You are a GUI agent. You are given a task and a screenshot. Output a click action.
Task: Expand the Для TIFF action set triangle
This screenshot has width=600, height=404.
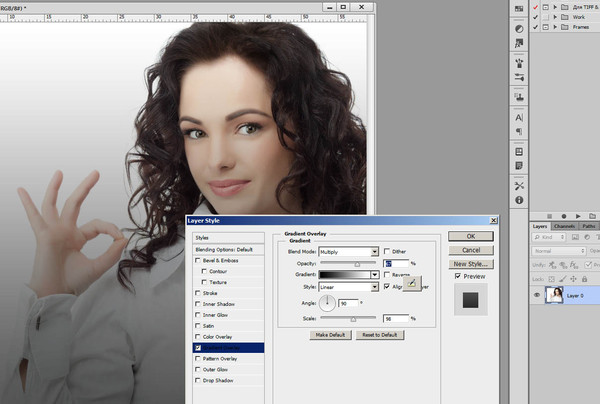[x=555, y=7]
